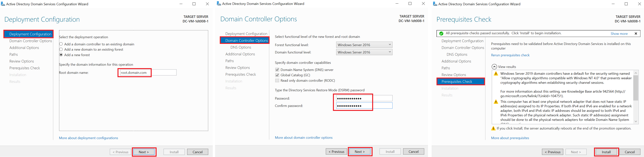The height and width of the screenshot is (157, 644).
Task: Click the wizard icon in Prerequisites Check title bar
Action: click(435, 4)
